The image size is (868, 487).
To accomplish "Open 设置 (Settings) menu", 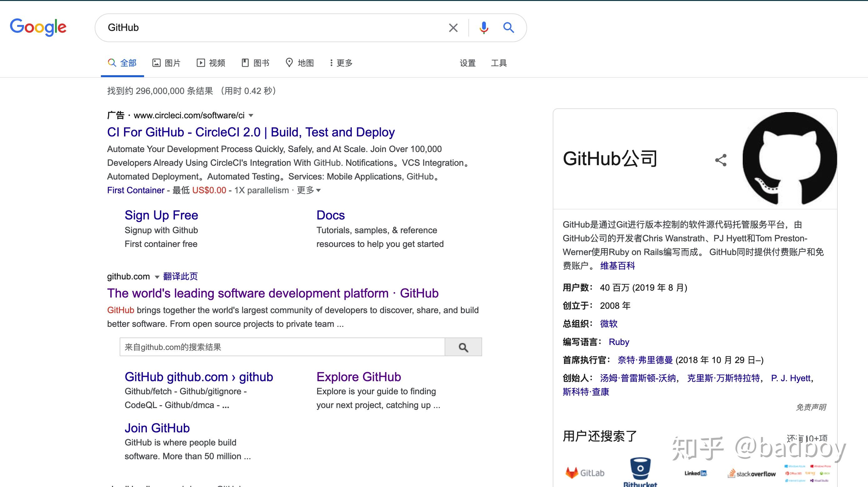I will click(468, 63).
